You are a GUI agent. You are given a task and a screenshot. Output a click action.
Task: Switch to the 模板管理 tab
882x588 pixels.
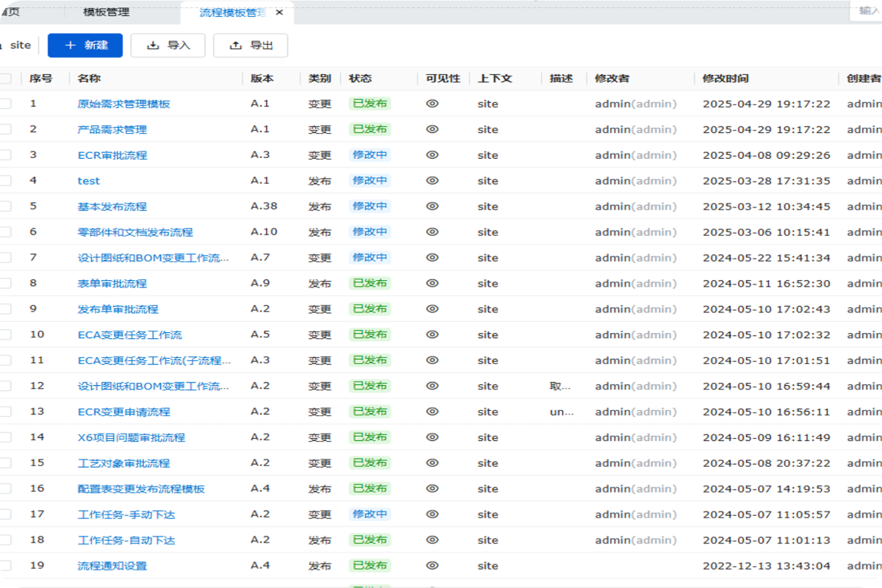point(106,12)
